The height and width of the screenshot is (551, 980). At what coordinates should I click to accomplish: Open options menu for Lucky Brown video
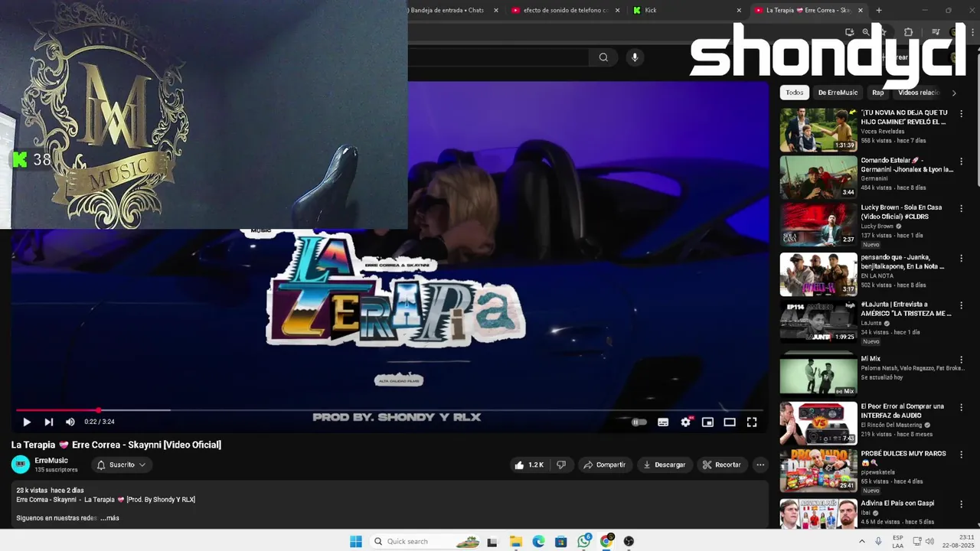[961, 208]
